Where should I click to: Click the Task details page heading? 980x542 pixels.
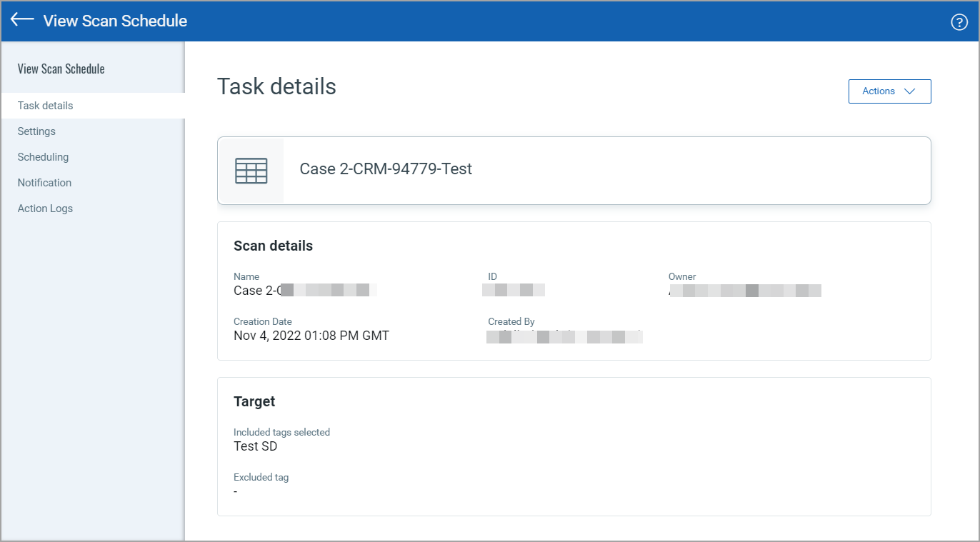pos(276,86)
